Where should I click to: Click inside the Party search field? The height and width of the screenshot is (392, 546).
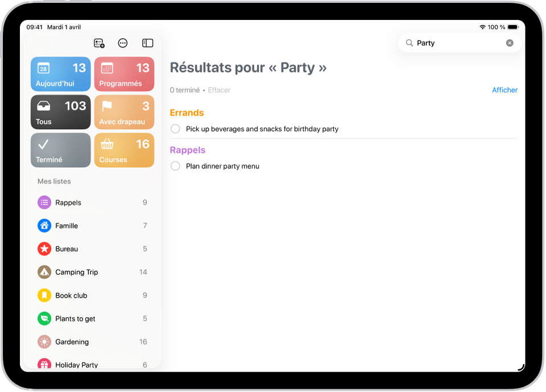tap(449, 43)
